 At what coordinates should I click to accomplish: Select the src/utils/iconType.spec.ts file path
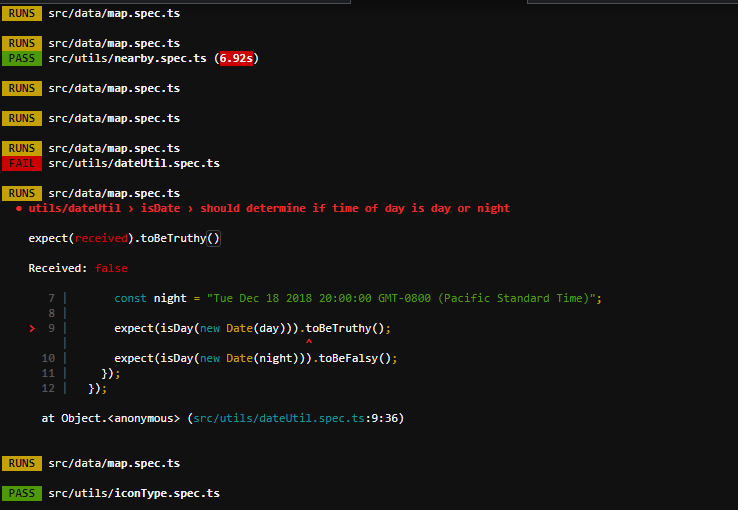click(134, 493)
